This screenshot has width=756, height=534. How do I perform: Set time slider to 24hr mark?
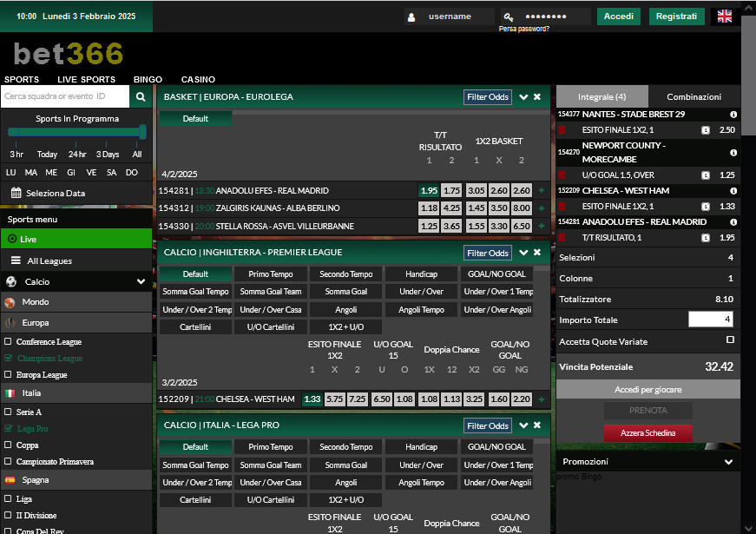tap(76, 155)
